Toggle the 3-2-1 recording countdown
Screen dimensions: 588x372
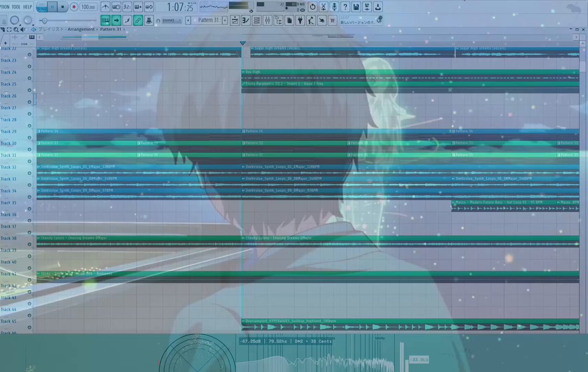pyautogui.click(x=127, y=7)
